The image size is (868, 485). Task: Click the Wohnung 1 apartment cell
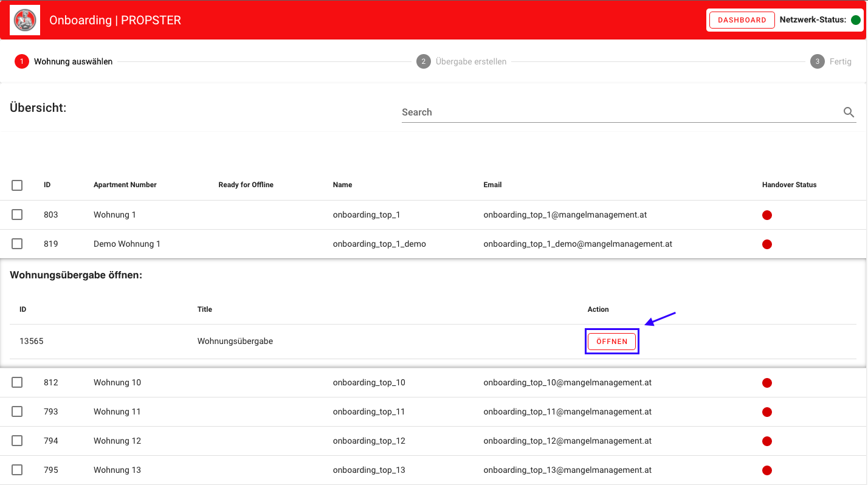115,215
